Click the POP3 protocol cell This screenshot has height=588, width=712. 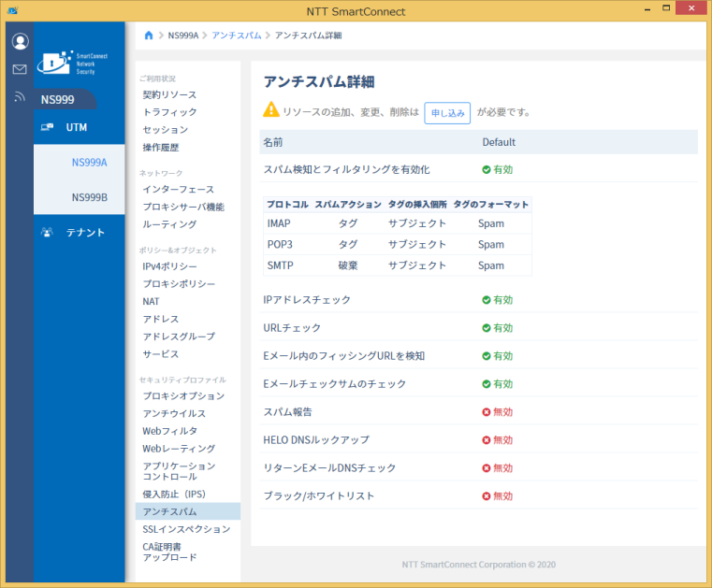click(x=280, y=244)
